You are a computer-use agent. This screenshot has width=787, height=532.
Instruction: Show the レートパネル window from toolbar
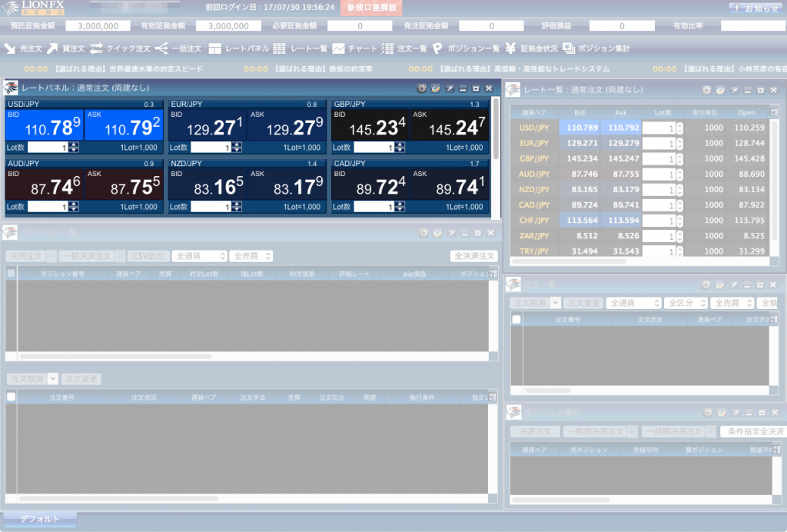tap(240, 48)
